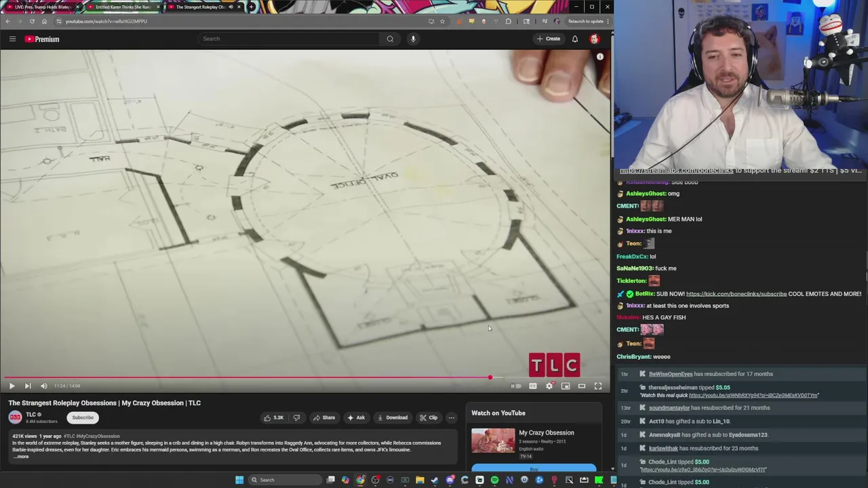Bookmark this page with the star

pyautogui.click(x=442, y=21)
